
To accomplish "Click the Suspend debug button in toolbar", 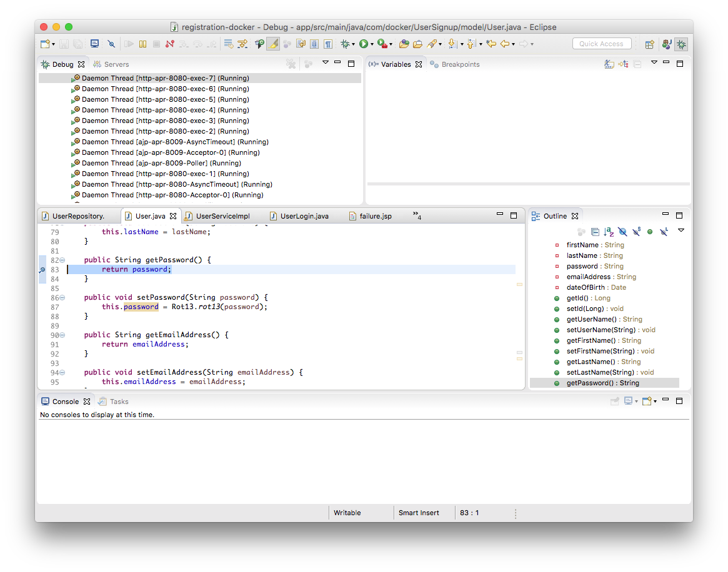I will pyautogui.click(x=143, y=44).
